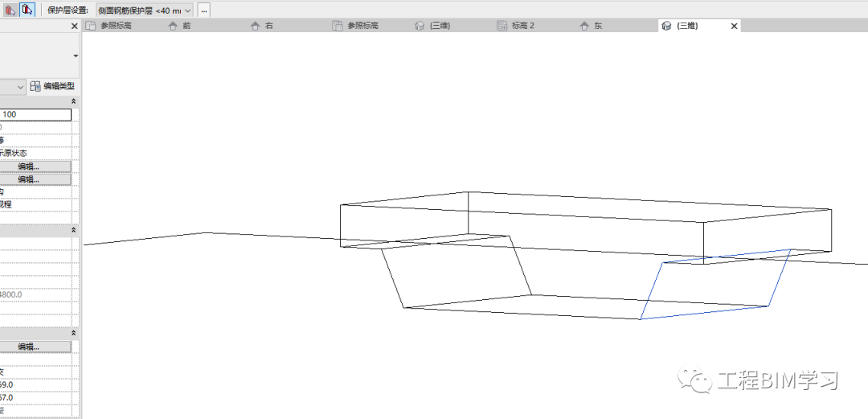The image size is (868, 419).
Task: Close the active {三维} view tab
Action: coord(735,26)
